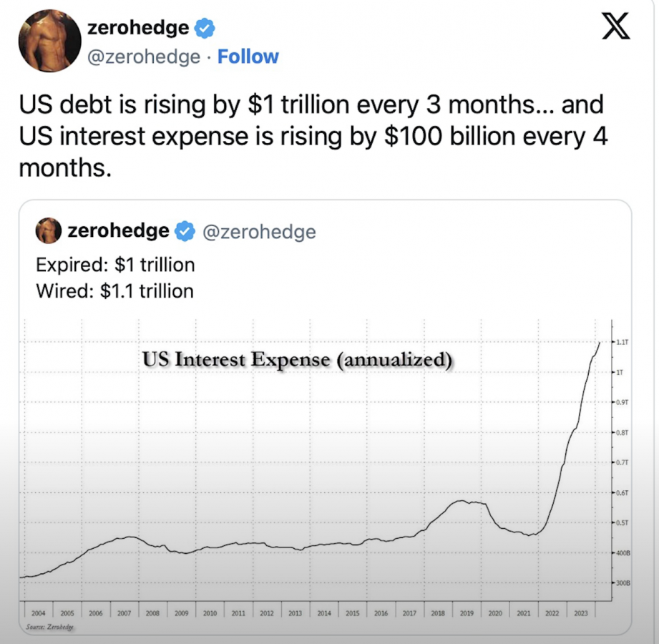This screenshot has width=659, height=644.
Task: Click the 2023 label on the year axis
Action: [579, 613]
